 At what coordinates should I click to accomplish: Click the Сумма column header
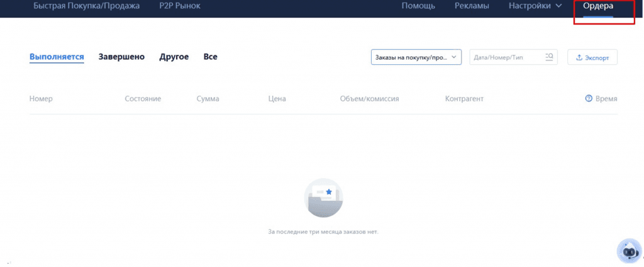[x=208, y=99]
